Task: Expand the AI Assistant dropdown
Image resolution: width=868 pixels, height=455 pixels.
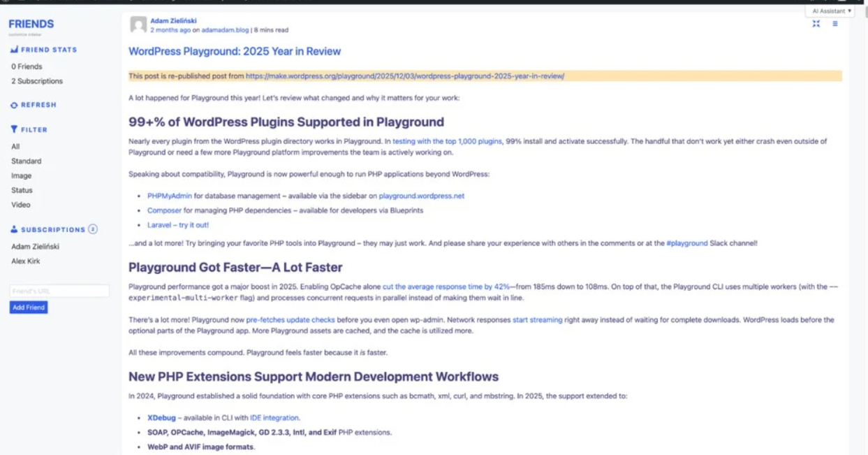Action: pyautogui.click(x=830, y=11)
